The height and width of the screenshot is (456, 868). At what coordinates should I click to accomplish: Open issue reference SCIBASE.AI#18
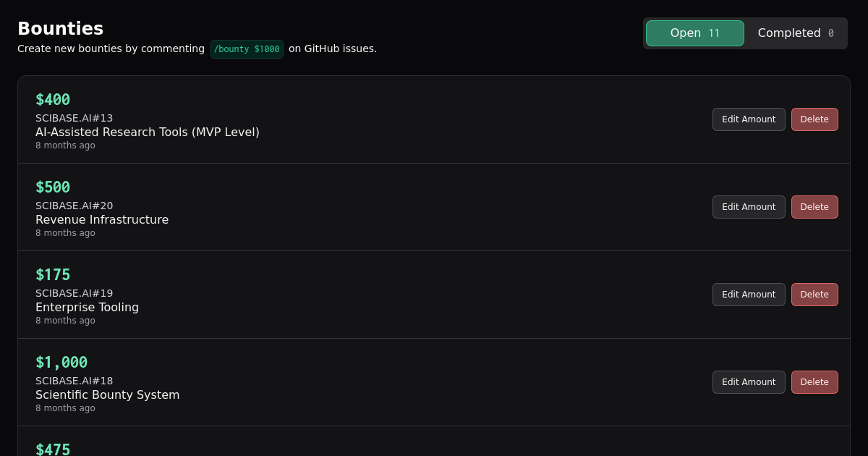[74, 381]
